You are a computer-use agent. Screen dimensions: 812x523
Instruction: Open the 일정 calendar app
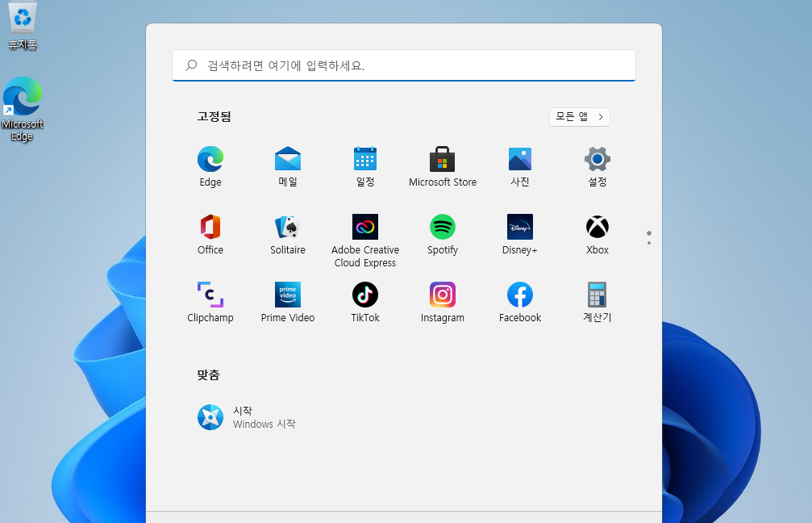(365, 166)
